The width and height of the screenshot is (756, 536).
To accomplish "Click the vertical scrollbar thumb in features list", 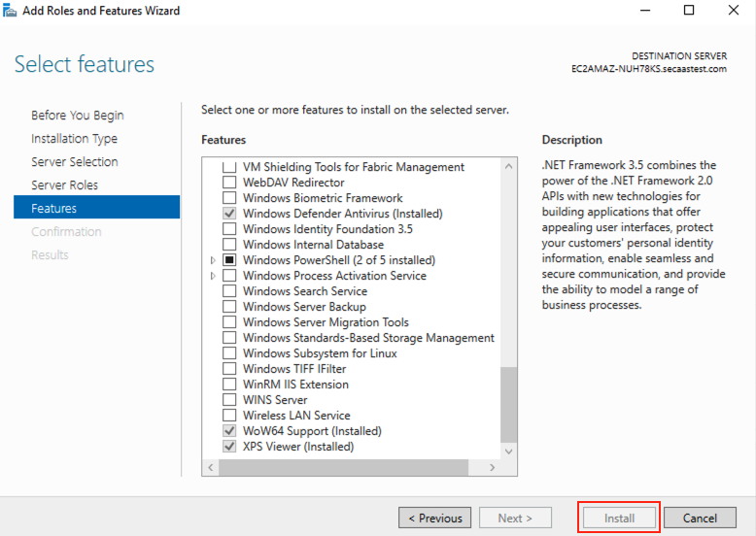I will (x=508, y=405).
